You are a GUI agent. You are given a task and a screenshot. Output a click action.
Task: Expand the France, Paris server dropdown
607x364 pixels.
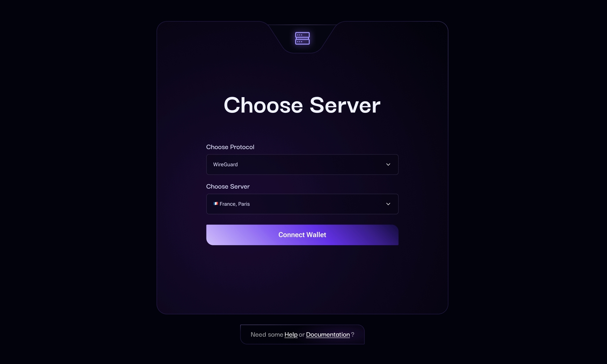tap(302, 204)
